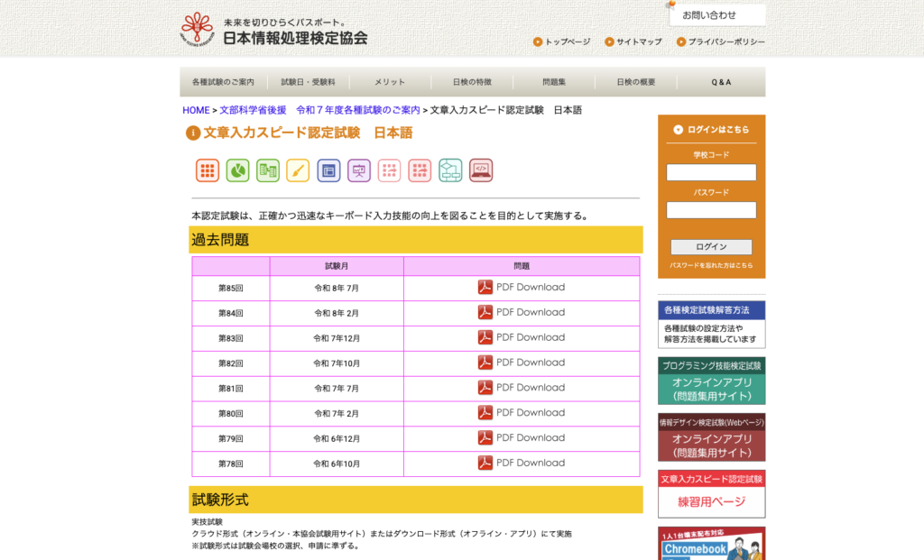Download 第82回 PDF Download text link
The height and width of the screenshot is (560, 924).
coord(531,363)
